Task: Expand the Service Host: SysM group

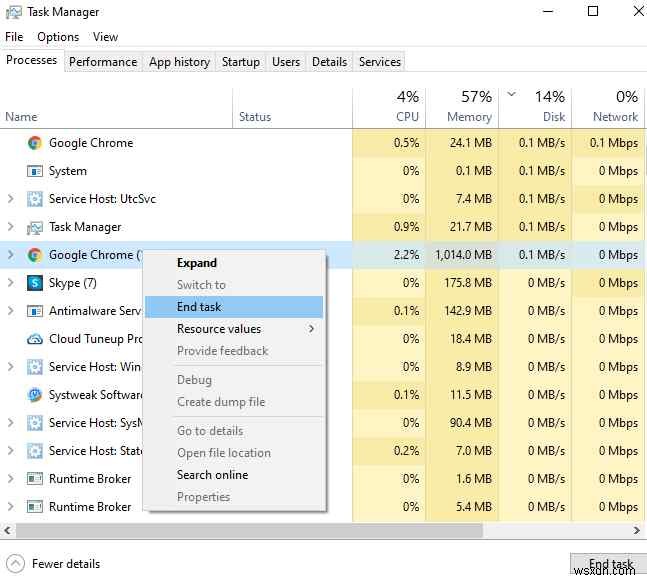Action: (11, 423)
